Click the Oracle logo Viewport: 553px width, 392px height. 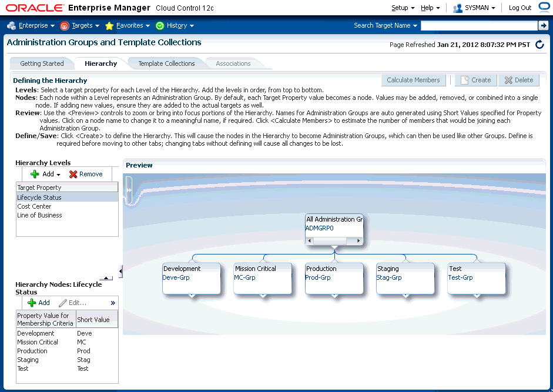pyautogui.click(x=35, y=8)
